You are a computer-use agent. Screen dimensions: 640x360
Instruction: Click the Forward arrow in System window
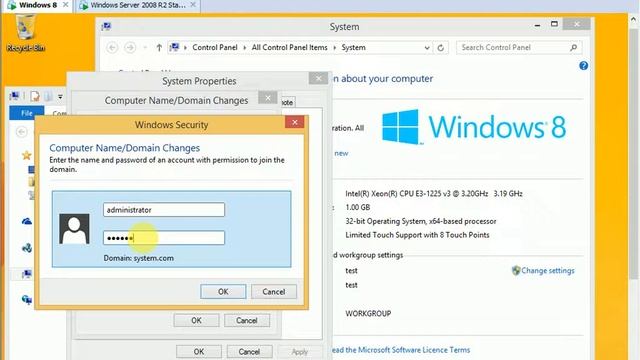coord(130,48)
